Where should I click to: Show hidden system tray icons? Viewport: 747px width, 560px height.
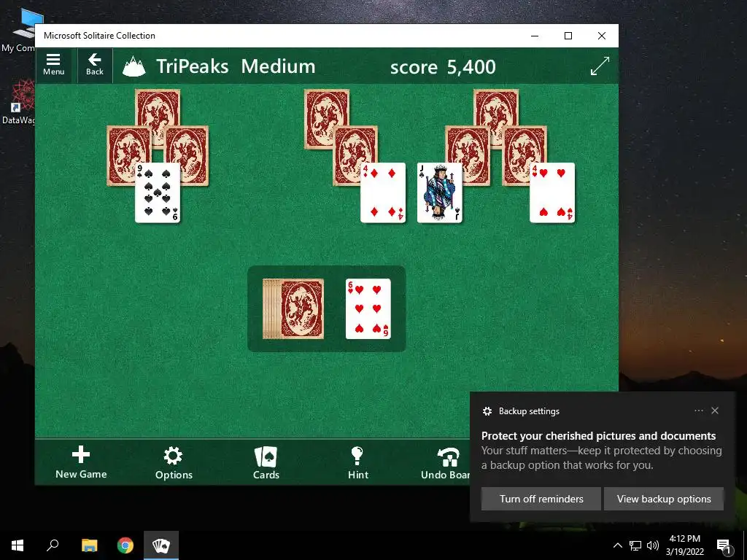click(617, 545)
